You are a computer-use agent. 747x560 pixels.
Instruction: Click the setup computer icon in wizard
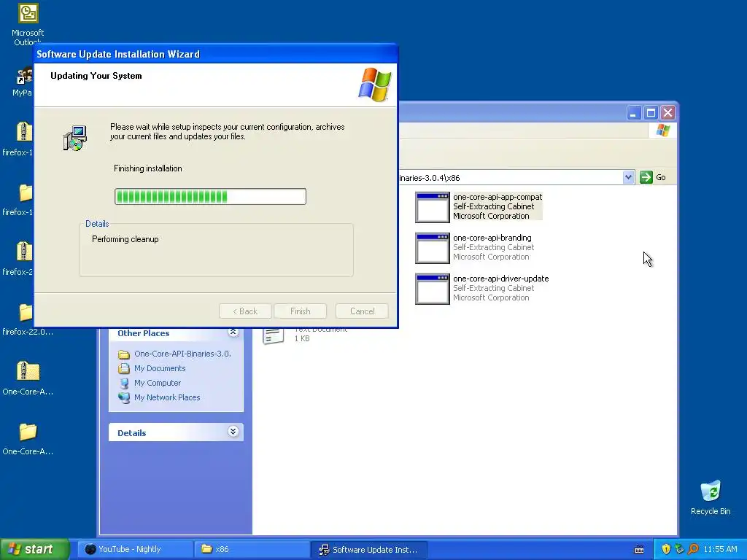tap(75, 138)
